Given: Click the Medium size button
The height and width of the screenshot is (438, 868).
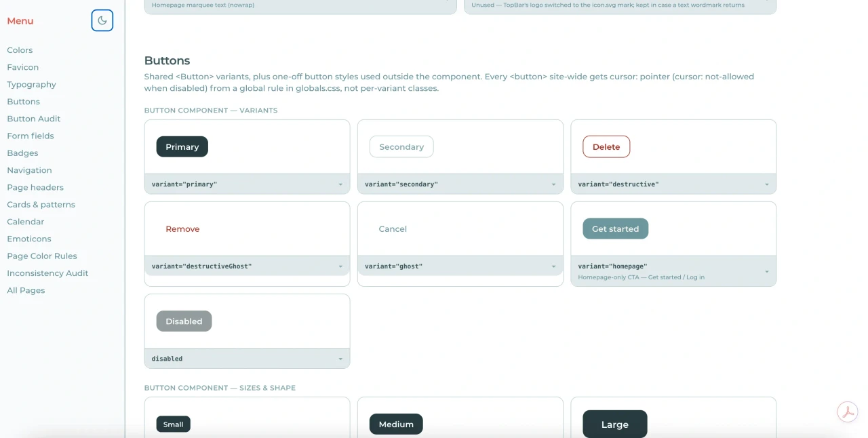Looking at the screenshot, I should pos(396,424).
